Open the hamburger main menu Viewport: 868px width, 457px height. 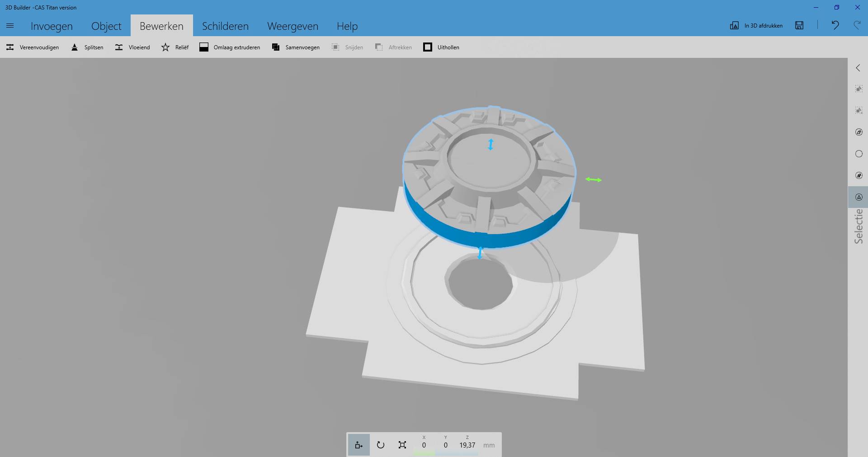(x=10, y=26)
